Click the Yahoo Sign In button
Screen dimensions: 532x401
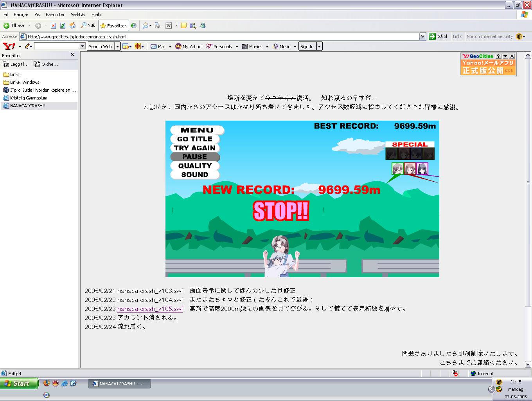(x=307, y=46)
